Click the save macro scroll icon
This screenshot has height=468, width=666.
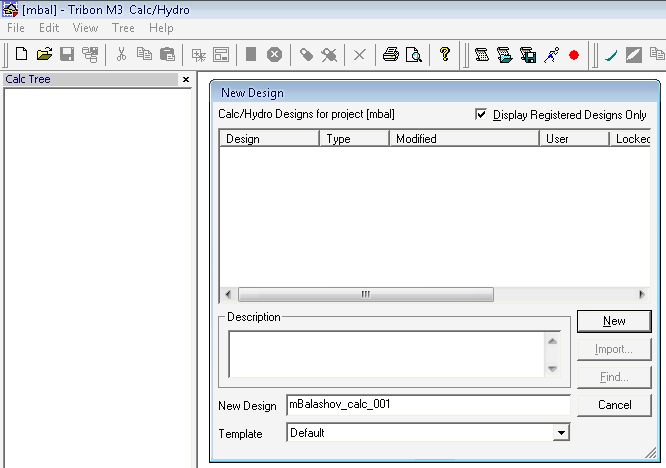pos(528,55)
